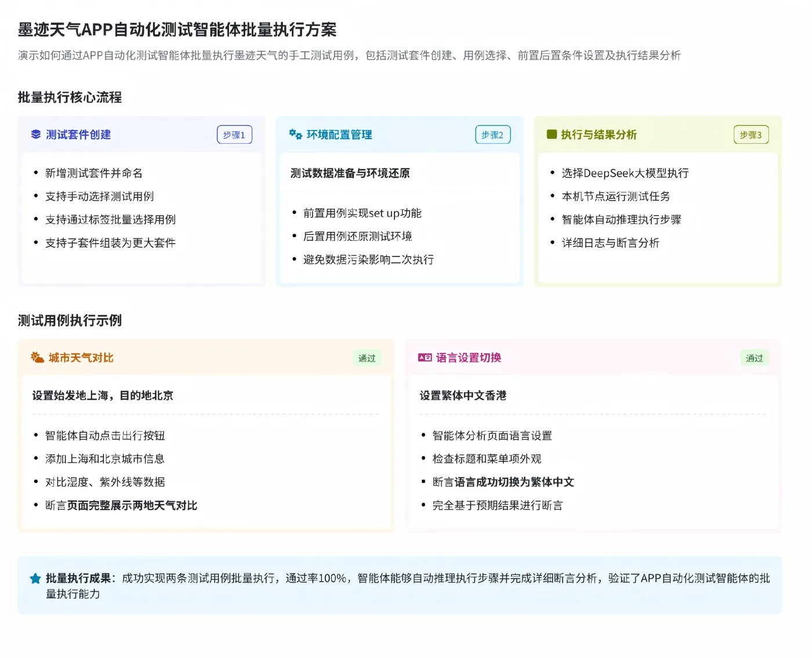Toggle the 通过 status on 城市天气对比 card

[367, 358]
